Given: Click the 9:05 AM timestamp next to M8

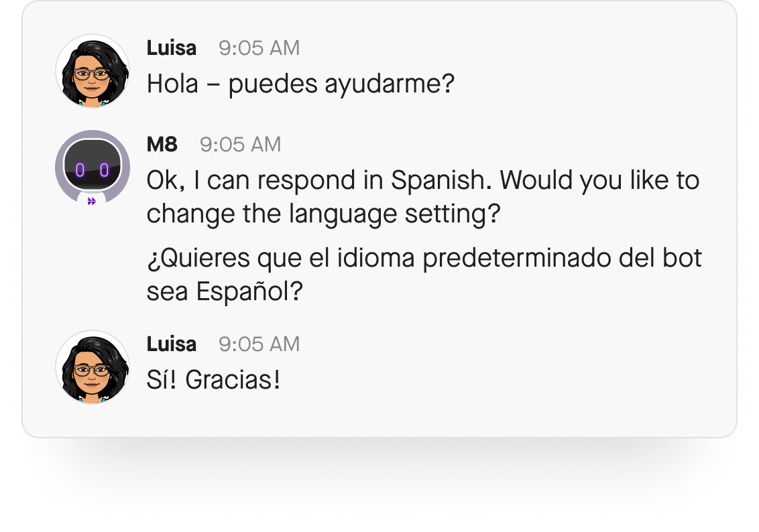Looking at the screenshot, I should click(240, 144).
